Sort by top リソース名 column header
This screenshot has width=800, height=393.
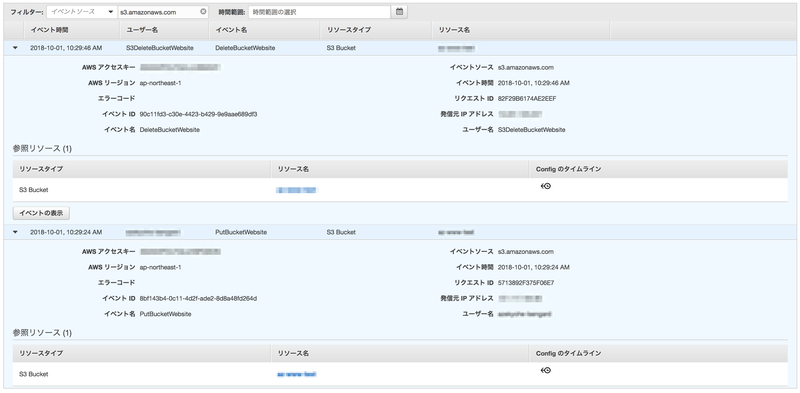(x=454, y=30)
